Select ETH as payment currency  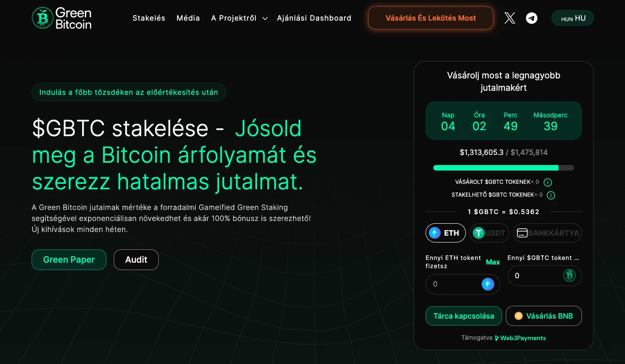pos(445,233)
